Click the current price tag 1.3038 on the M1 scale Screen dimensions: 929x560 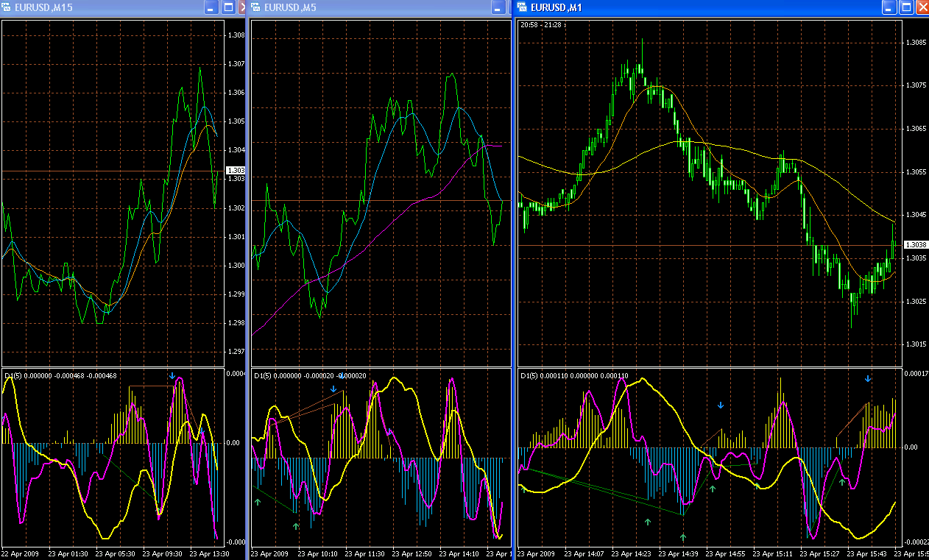pyautogui.click(x=915, y=244)
